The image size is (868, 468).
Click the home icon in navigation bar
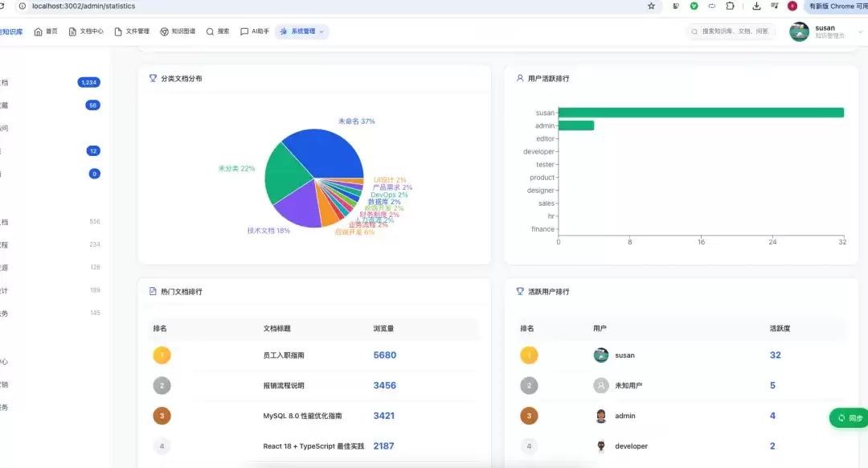[x=39, y=31]
